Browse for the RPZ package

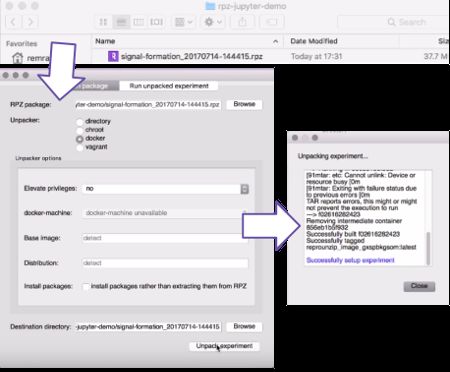(x=244, y=104)
